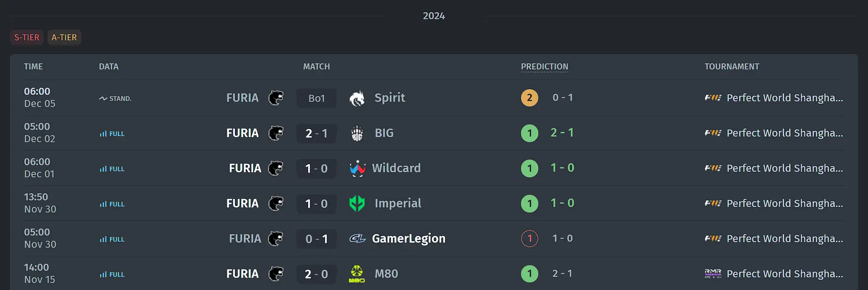Open the Bo1 FURIA vs Spirit match
Image resolution: width=868 pixels, height=290 pixels.
317,99
